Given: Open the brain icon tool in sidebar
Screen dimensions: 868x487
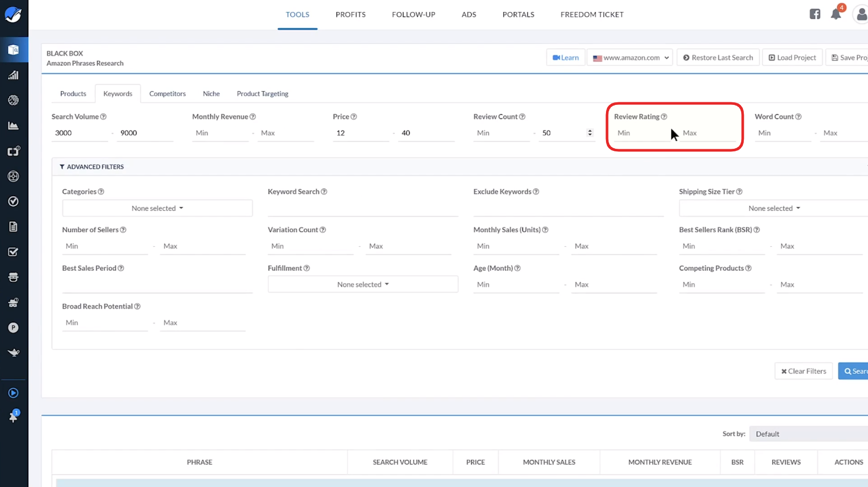Looking at the screenshot, I should click(x=14, y=100).
